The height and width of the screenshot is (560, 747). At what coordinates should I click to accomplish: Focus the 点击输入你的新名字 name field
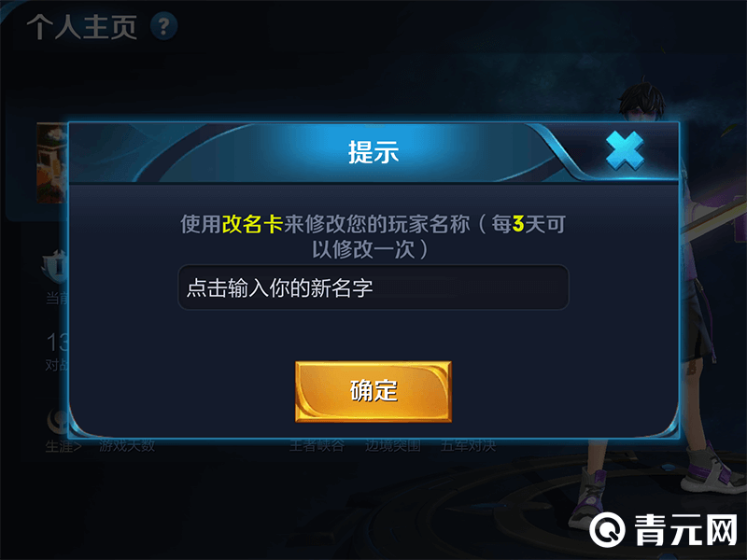(x=373, y=287)
